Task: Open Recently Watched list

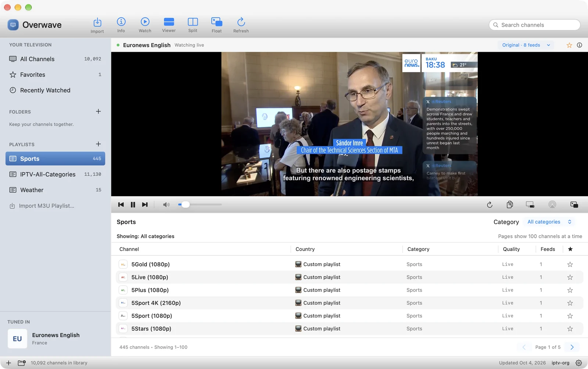Action: (55, 90)
